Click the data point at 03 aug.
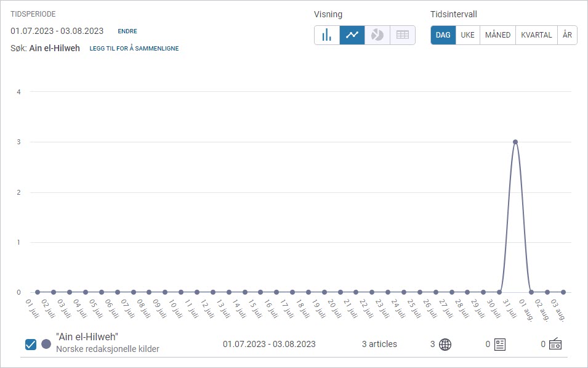This screenshot has height=368, width=588. [563, 292]
